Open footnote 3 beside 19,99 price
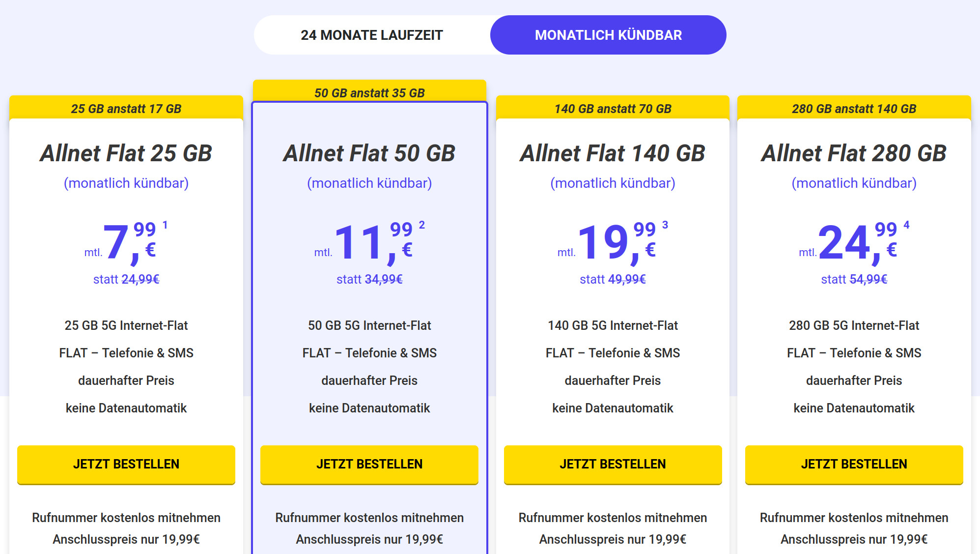The height and width of the screenshot is (554, 980). point(665,225)
